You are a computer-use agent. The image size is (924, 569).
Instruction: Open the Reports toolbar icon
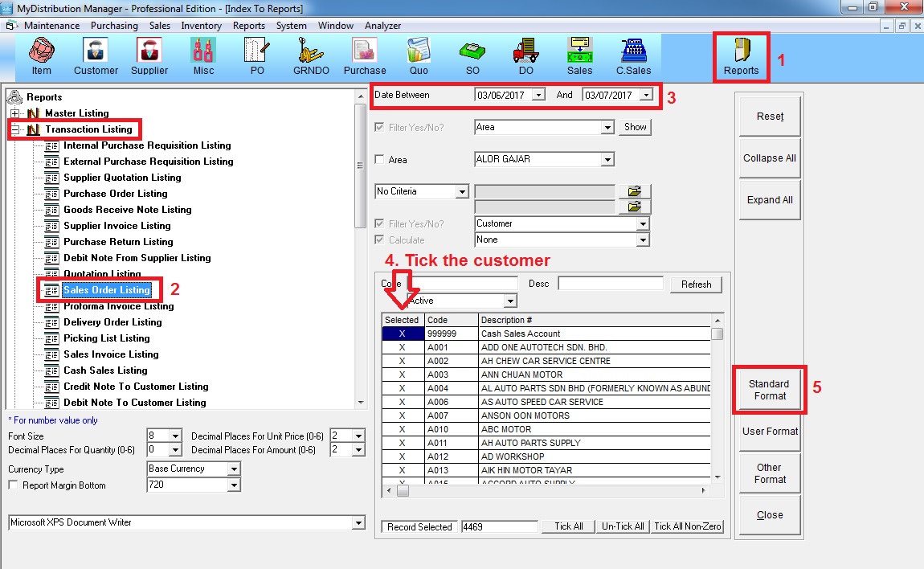pos(741,56)
